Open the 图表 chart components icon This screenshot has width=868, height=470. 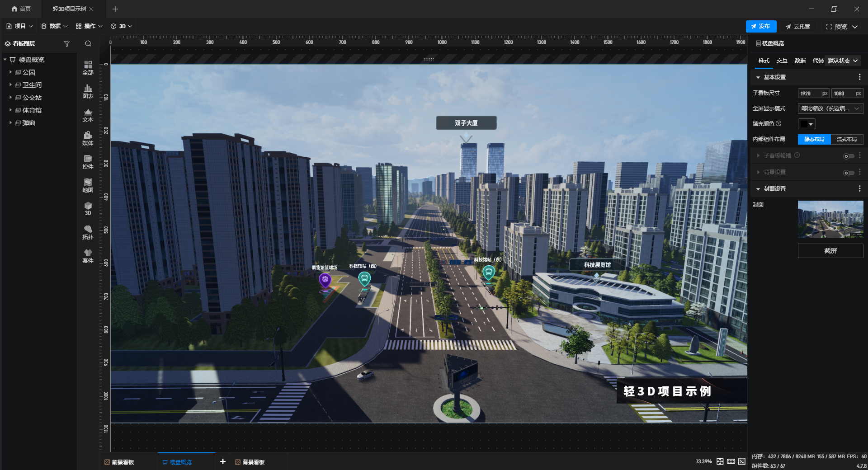pos(88,91)
